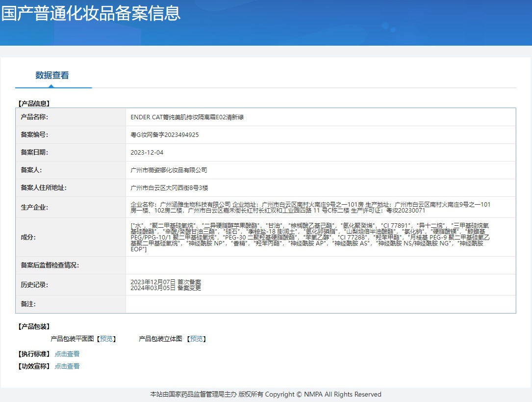Open 点击查看 link next to 功效宣称
532x402 pixels.
tap(67, 366)
